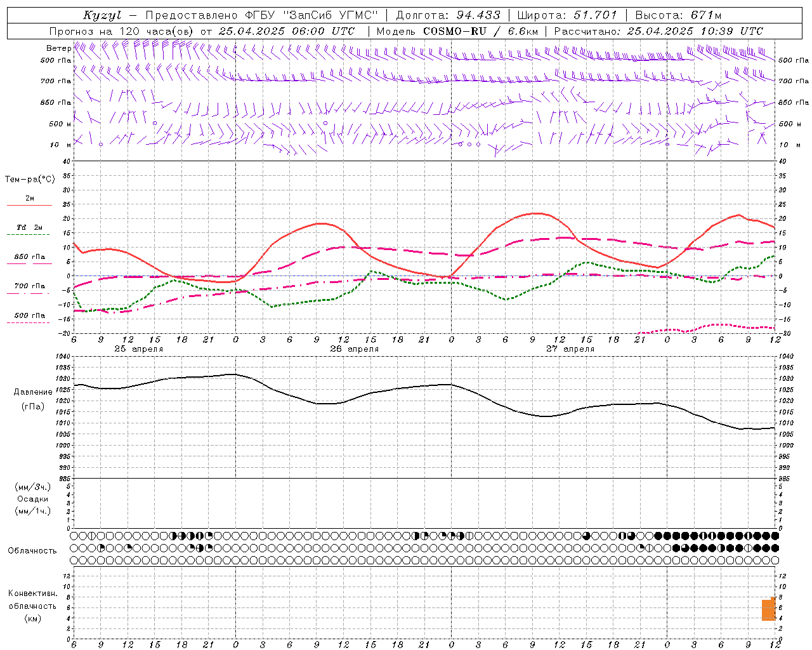The height and width of the screenshot is (650, 812).
Task: Select the longitude value Долгота: 94.433
Action: pos(448,15)
